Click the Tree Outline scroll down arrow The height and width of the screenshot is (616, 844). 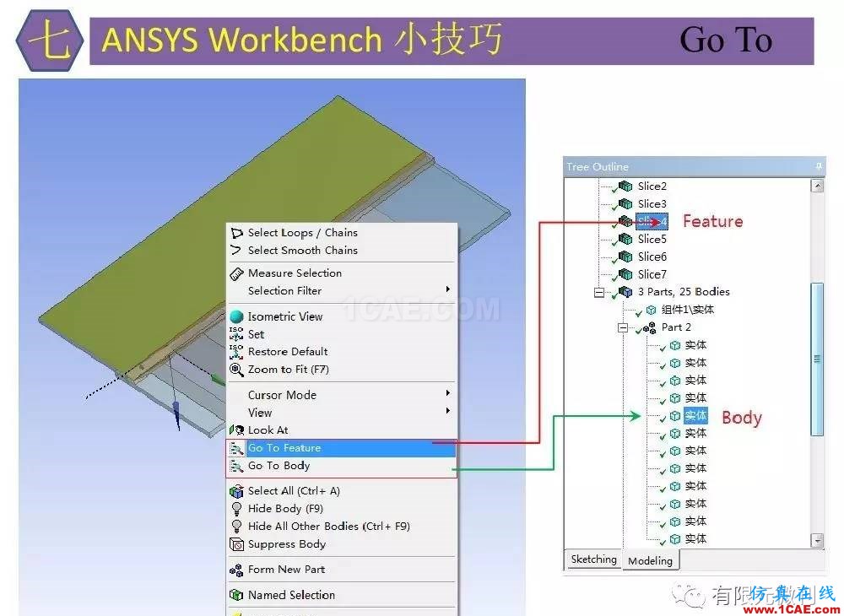click(817, 539)
